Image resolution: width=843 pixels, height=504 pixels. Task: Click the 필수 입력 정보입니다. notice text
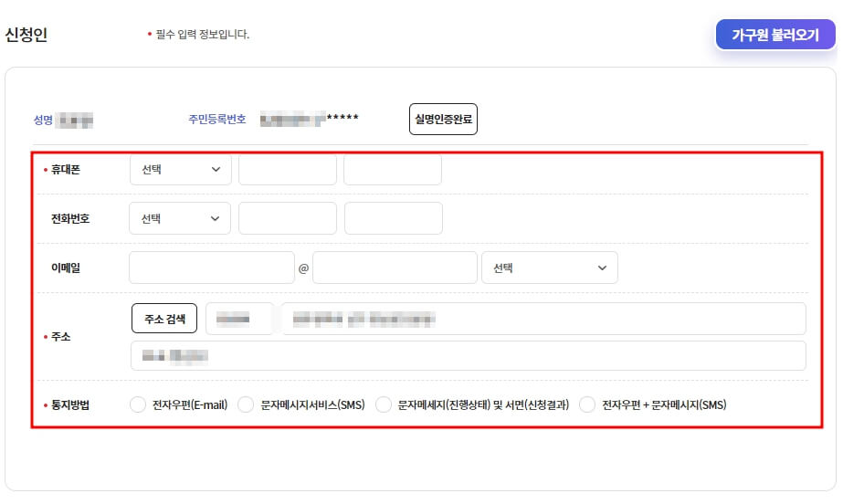click(x=202, y=35)
